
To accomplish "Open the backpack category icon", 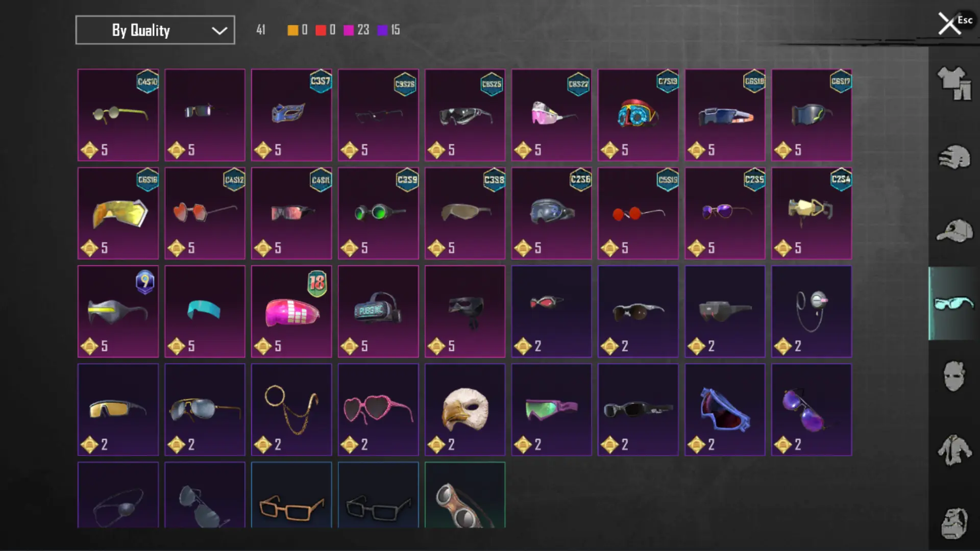I will 954,523.
